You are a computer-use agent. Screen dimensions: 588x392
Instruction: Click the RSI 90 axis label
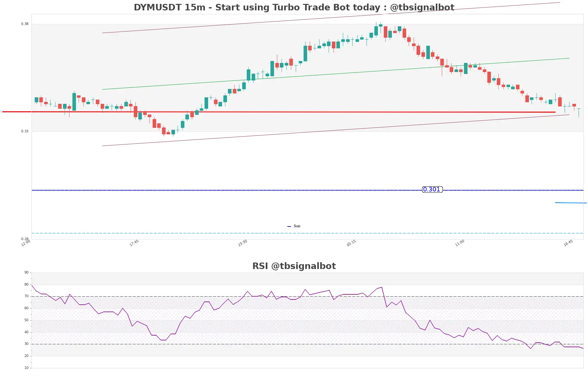(x=26, y=273)
